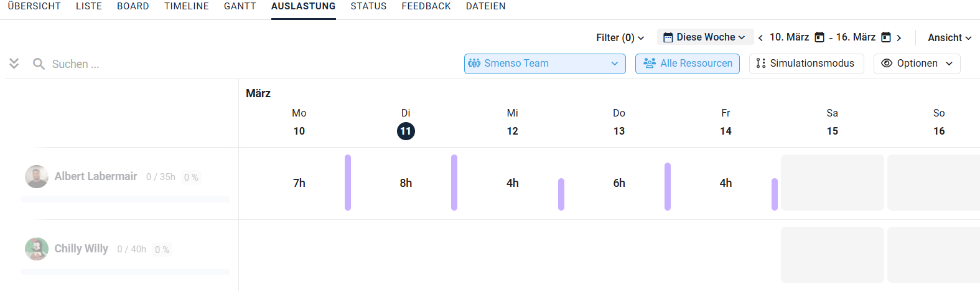Open the Filter (0) dropdown

620,38
